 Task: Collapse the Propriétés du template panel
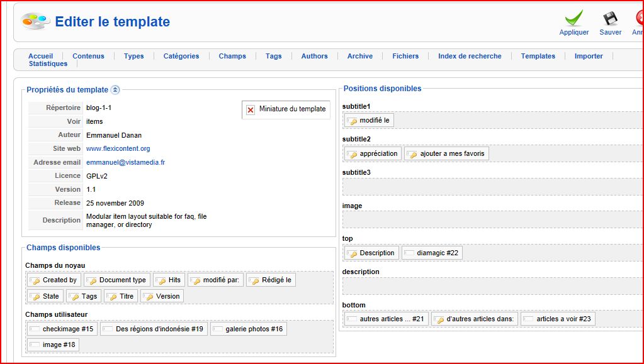click(115, 90)
